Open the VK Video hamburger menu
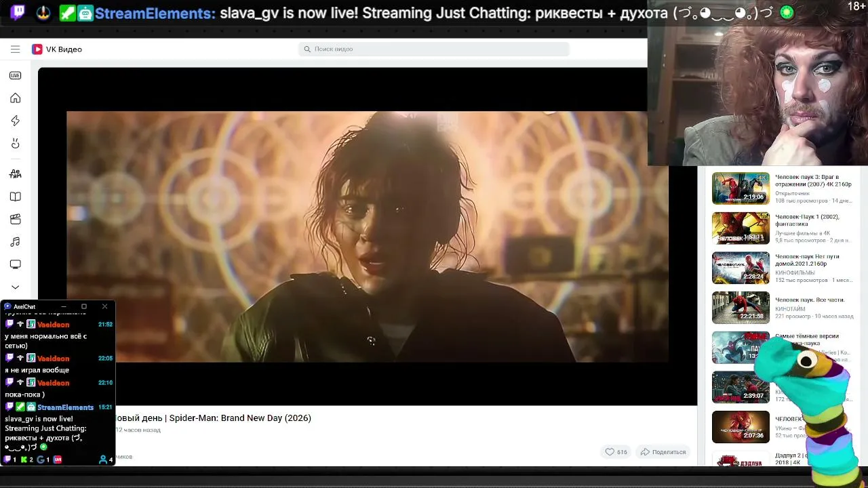The height and width of the screenshot is (488, 868). (15, 49)
